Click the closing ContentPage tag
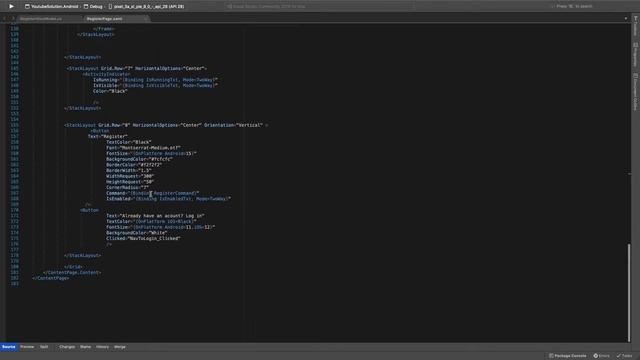The image size is (640, 360). [51, 278]
